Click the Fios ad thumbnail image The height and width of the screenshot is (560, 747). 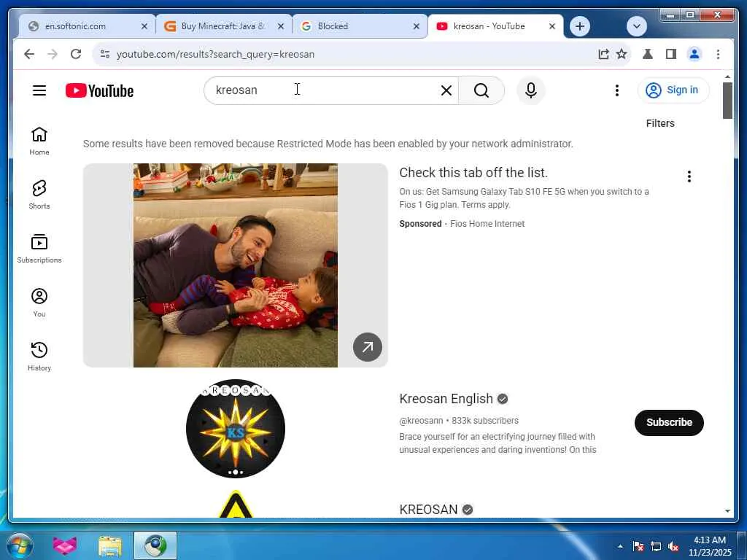pyautogui.click(x=236, y=265)
